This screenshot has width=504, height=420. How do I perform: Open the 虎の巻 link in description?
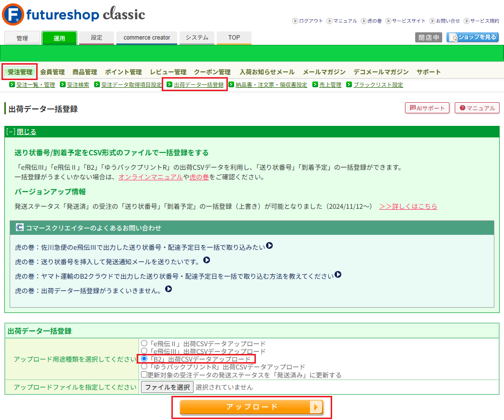[199, 177]
